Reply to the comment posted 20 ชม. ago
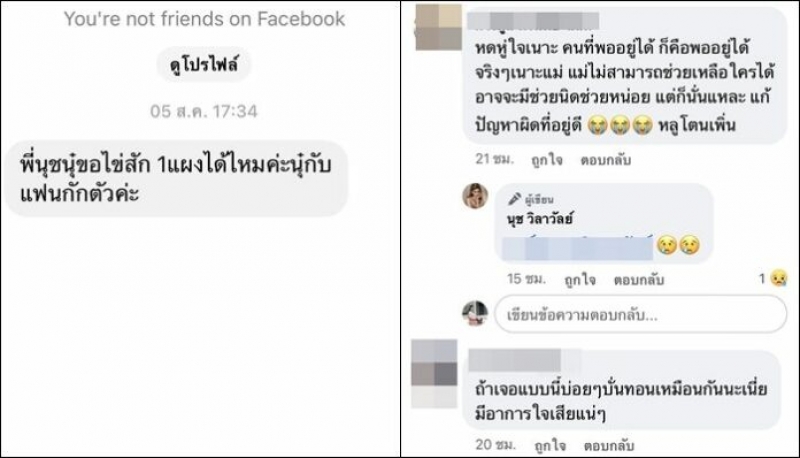The height and width of the screenshot is (458, 800). (609, 446)
